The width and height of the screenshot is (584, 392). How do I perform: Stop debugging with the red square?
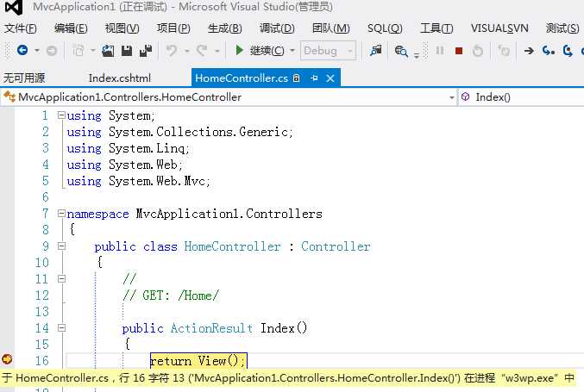point(459,51)
